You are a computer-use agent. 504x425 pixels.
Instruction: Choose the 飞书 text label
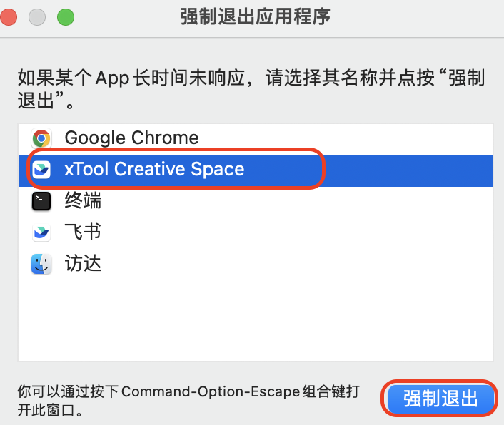coord(83,232)
